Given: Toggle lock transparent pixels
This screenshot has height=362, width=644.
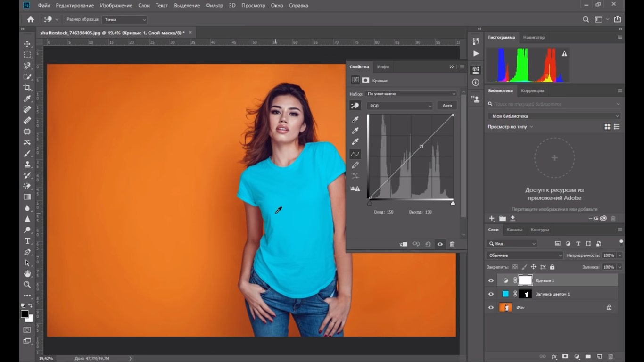Looking at the screenshot, I should (515, 267).
